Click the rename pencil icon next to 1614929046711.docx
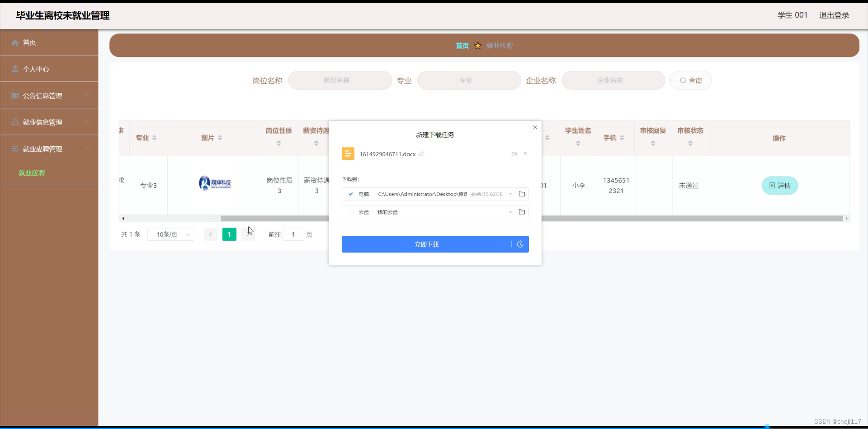 pos(421,154)
